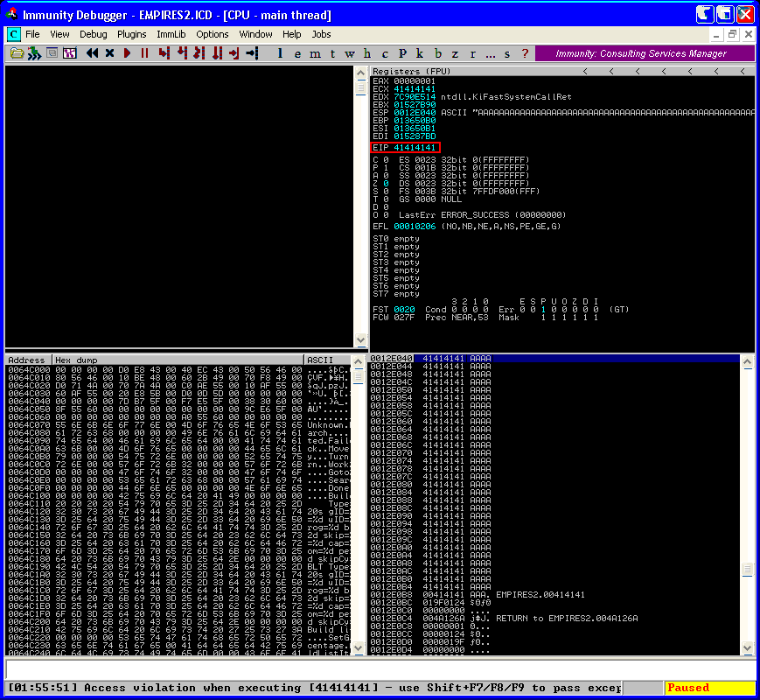Open the Jobs menu
This screenshot has width=760, height=700.
coord(321,34)
